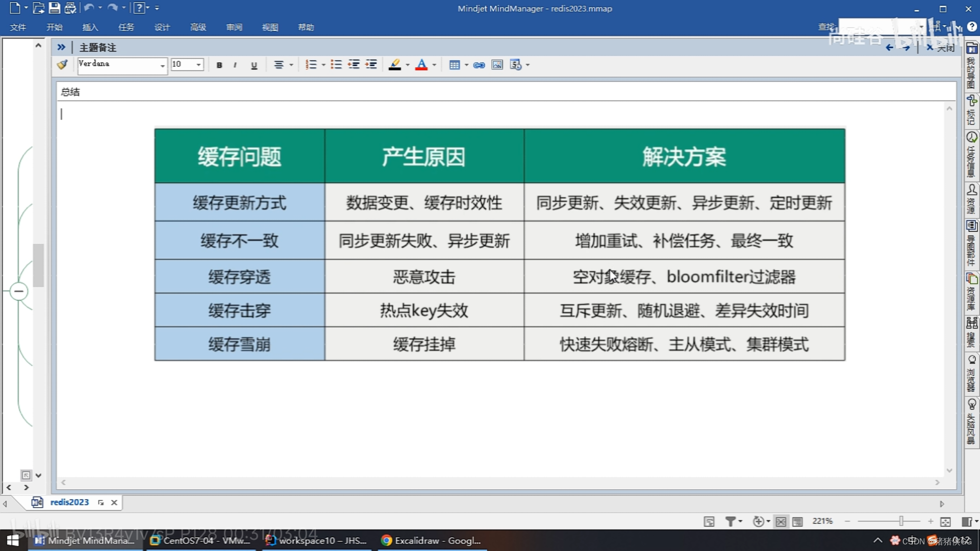980x551 pixels.
Task: Switch to workspace10 JHS taskbar window
Action: tap(317, 540)
